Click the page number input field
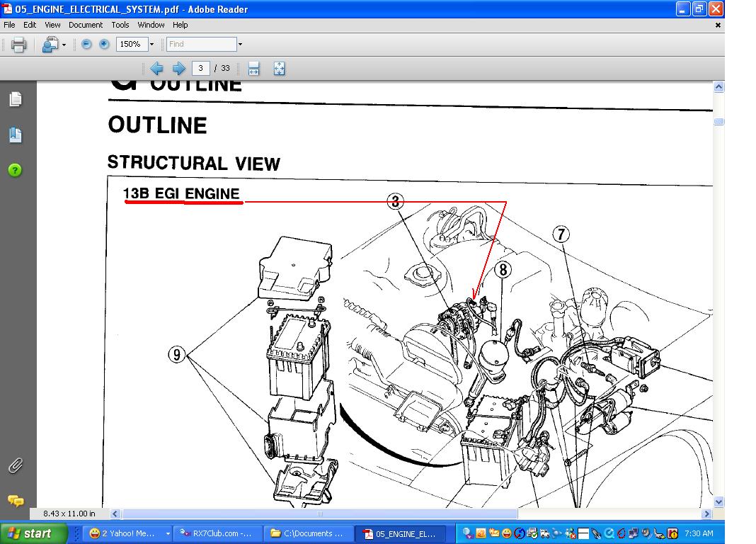Viewport: 756px width, 544px height. point(201,69)
